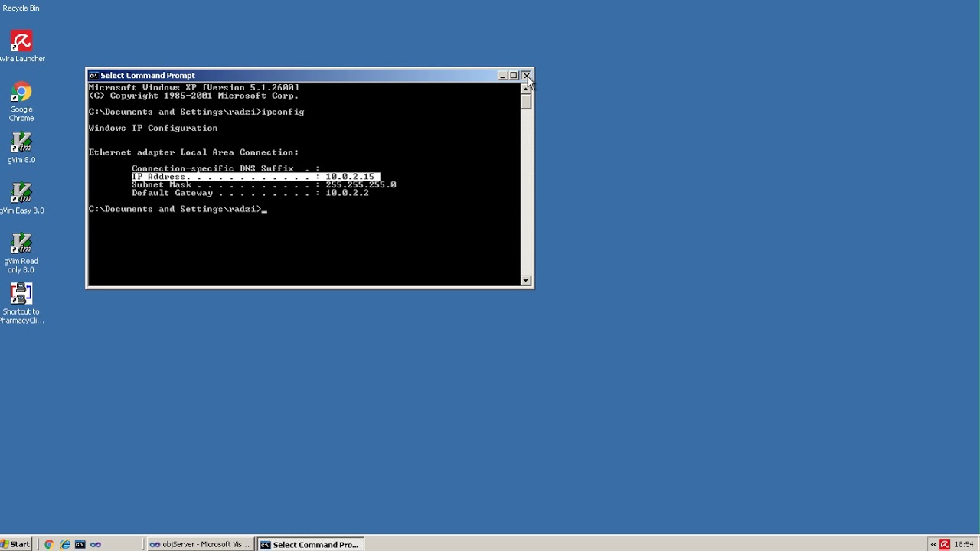Launch Command Prompt from quick launch bar

(80, 544)
